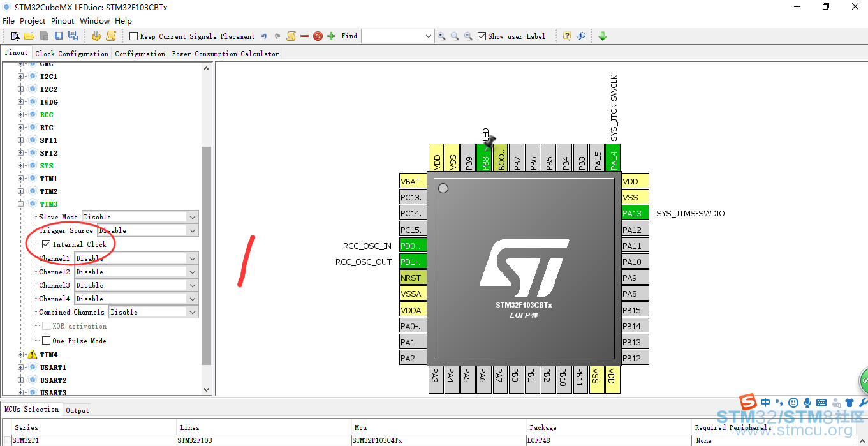The width and height of the screenshot is (868, 446).
Task: Open the Find combo box dropdown
Action: click(429, 36)
